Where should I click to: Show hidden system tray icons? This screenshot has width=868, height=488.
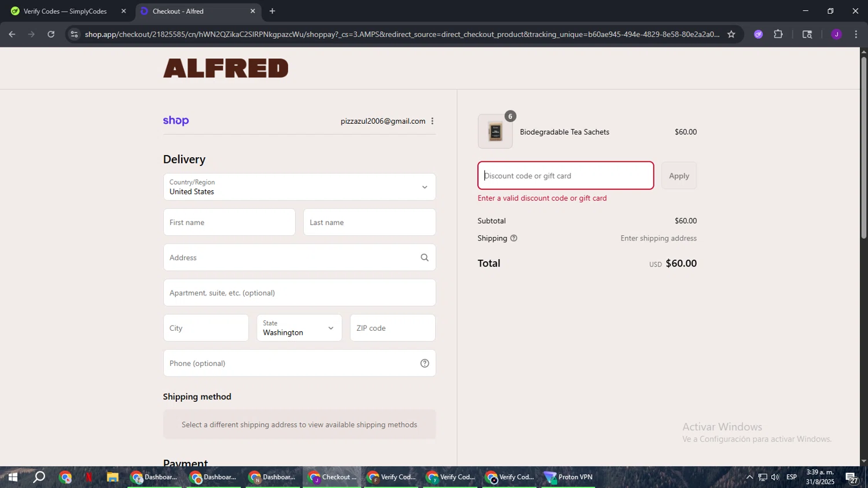(x=749, y=477)
